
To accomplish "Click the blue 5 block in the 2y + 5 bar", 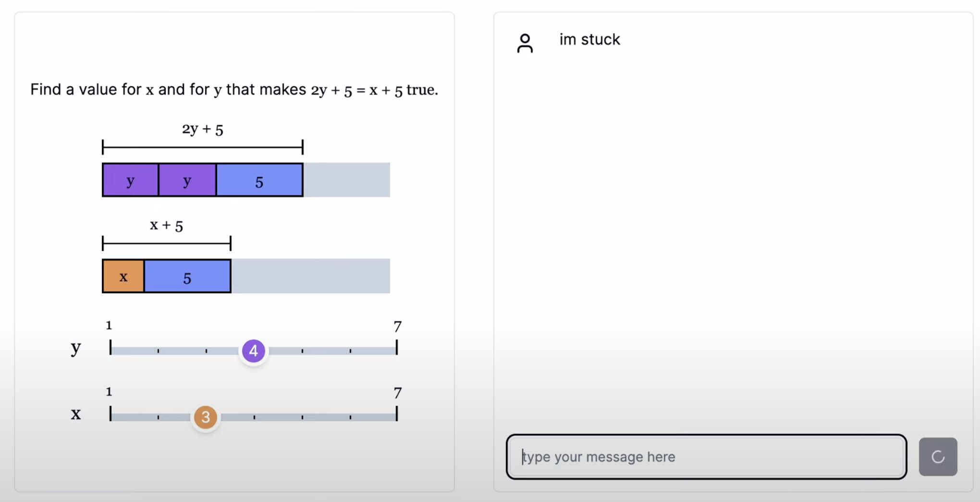I will coord(259,180).
